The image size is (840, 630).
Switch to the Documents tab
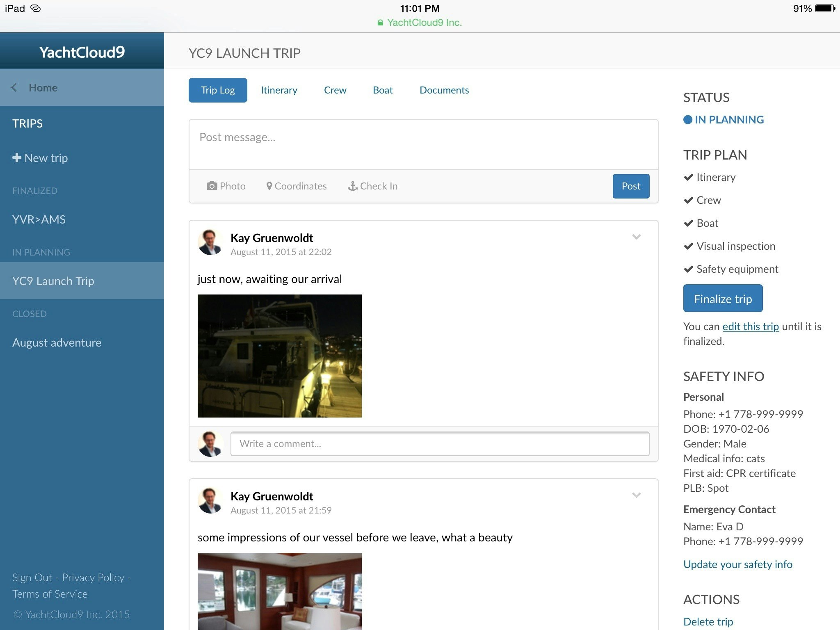[x=444, y=90]
